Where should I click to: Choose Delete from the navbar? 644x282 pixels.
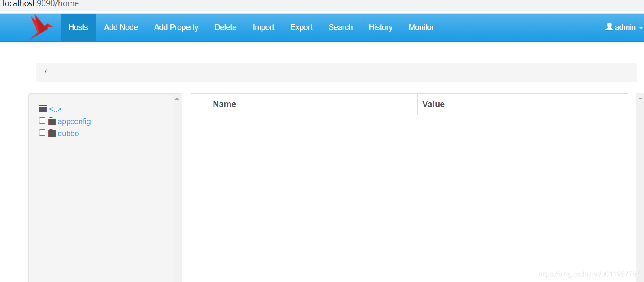point(225,27)
